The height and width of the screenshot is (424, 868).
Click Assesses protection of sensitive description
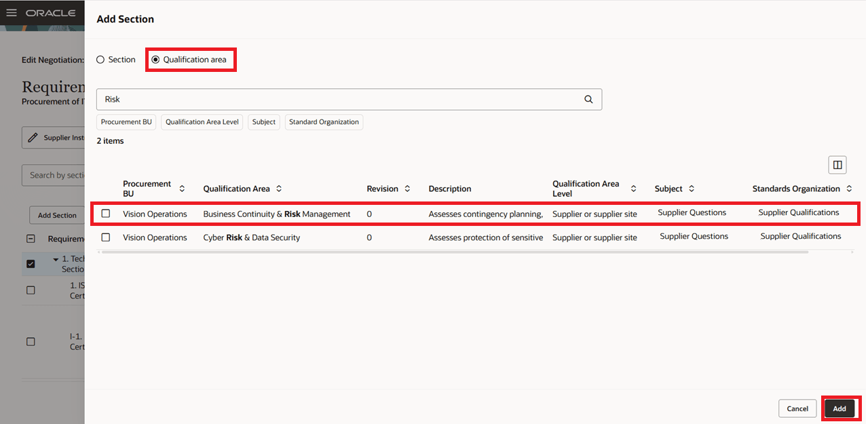(x=486, y=237)
